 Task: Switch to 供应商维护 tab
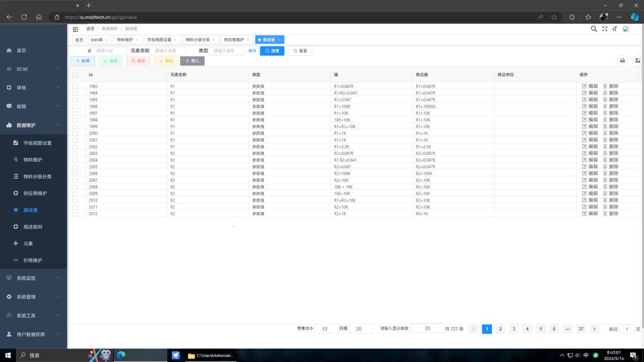point(236,40)
